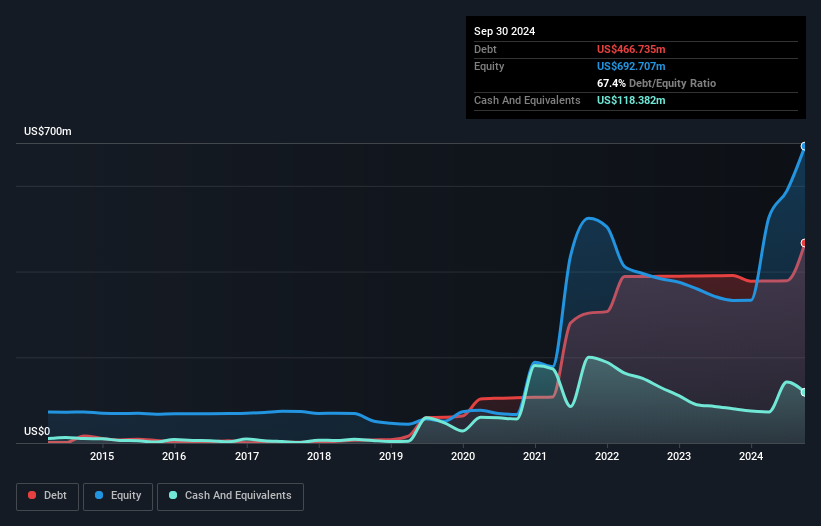Viewport: 821px width, 526px height.
Task: Click the 2016 x-axis label
Action: point(174,456)
